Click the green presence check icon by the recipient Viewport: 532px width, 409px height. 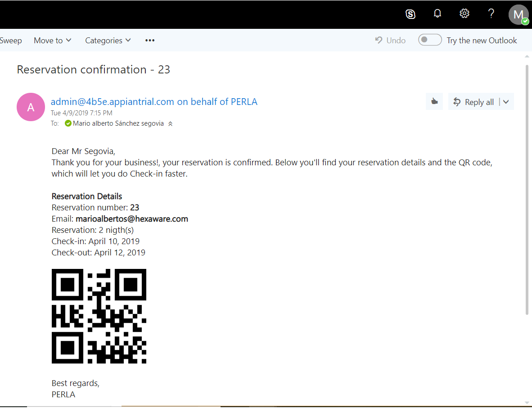point(68,123)
